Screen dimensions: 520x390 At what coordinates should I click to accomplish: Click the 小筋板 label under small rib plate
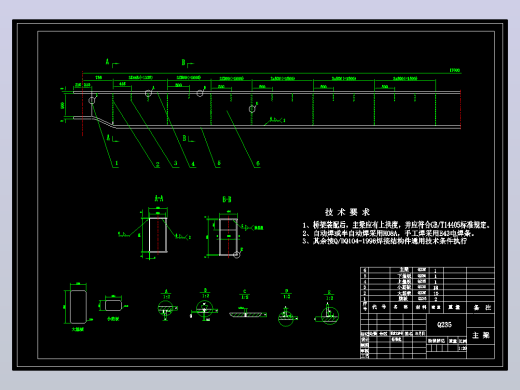tap(113, 319)
